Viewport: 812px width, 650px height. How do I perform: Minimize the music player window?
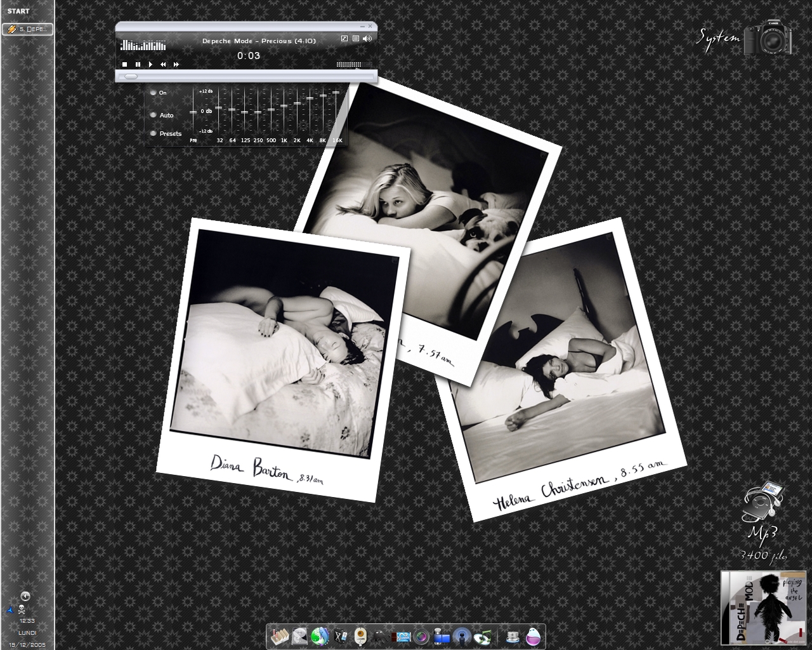(362, 26)
